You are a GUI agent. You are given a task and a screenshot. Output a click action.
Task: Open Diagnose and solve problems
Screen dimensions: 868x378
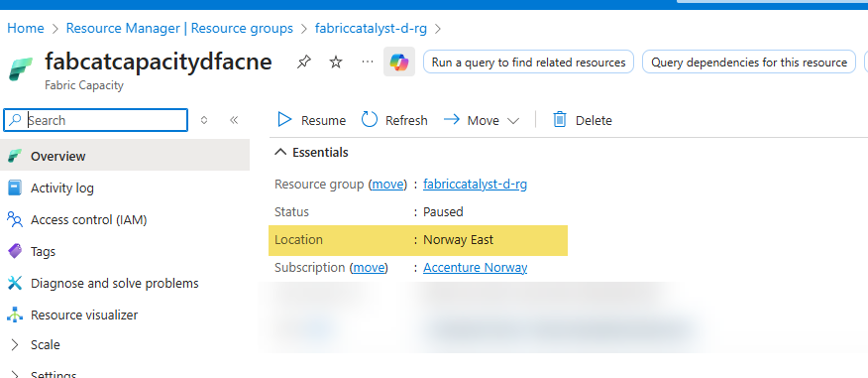(125, 283)
